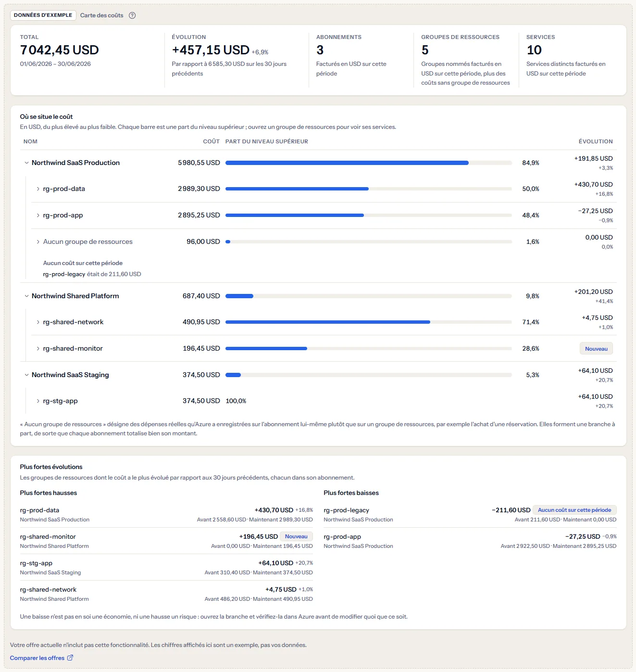
Task: Open the Comparer les offres link
Action: click(x=37, y=658)
